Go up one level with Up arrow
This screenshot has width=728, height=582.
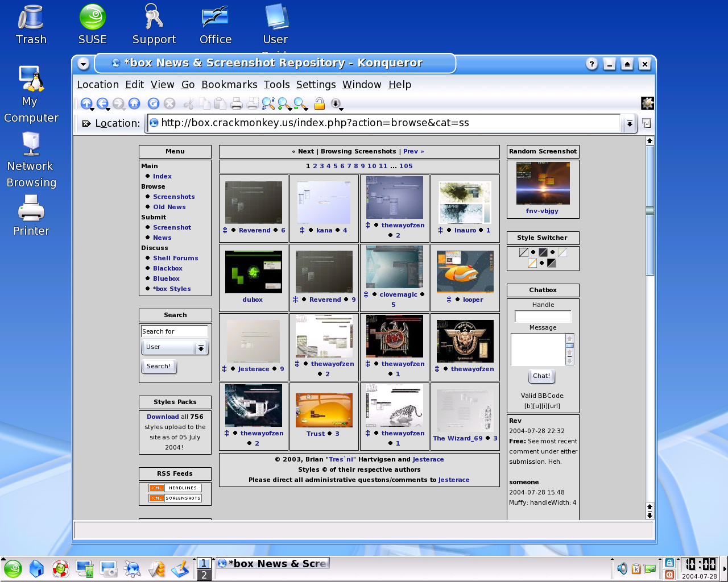86,103
